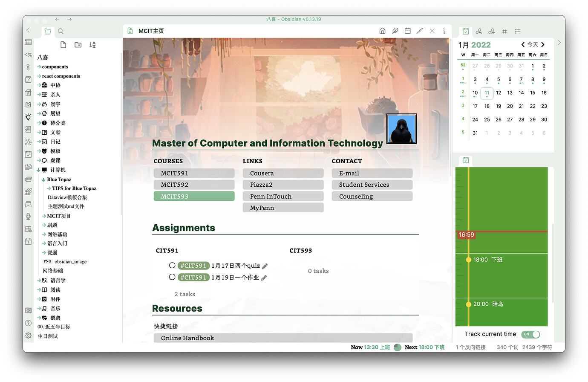The width and height of the screenshot is (588, 382).
Task: Collapse the 计算机 folder
Action: [x=39, y=170]
